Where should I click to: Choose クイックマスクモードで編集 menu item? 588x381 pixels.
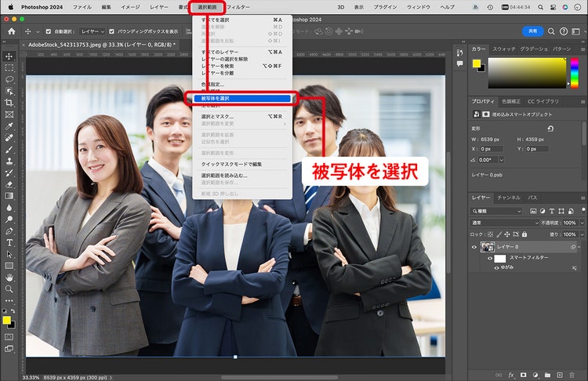pyautogui.click(x=242, y=165)
